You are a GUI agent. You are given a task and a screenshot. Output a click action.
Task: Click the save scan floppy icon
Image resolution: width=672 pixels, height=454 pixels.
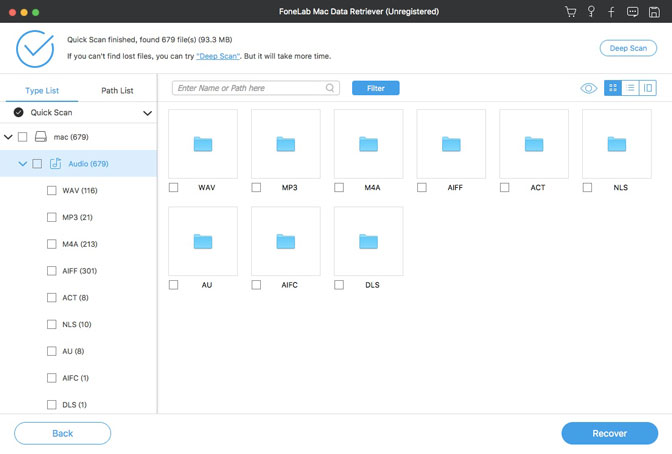tap(654, 12)
